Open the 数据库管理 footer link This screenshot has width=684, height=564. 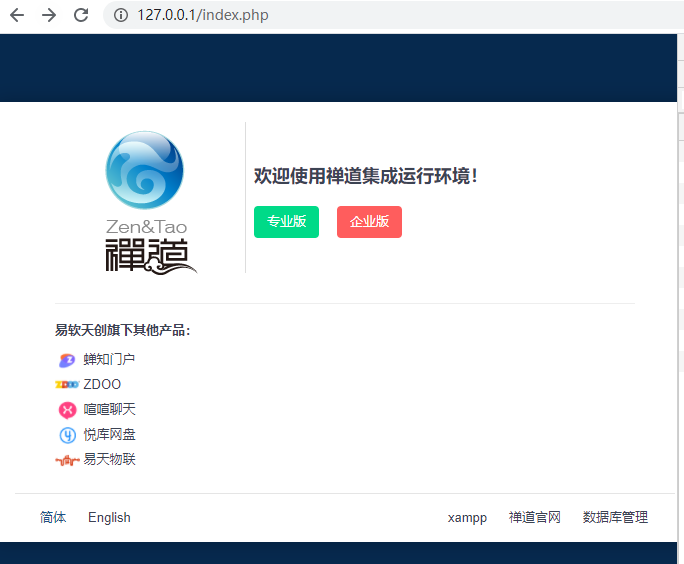pos(615,517)
